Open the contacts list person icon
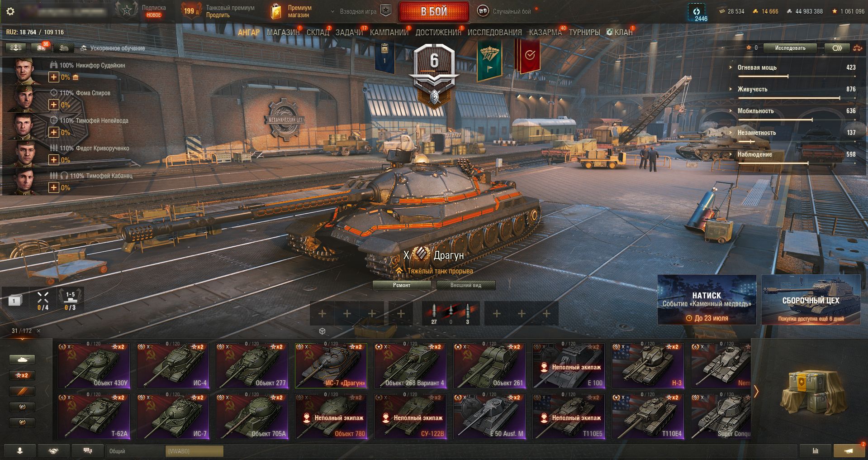 click(19, 451)
